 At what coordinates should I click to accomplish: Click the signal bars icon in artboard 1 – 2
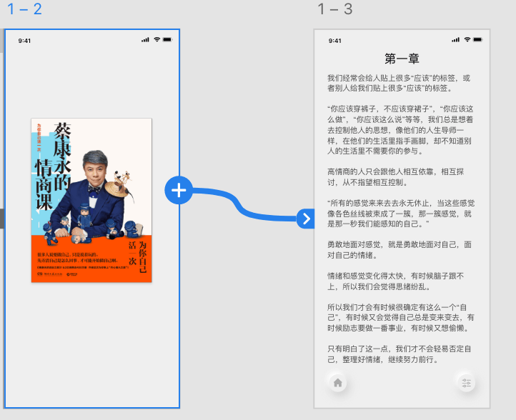pyautogui.click(x=146, y=39)
